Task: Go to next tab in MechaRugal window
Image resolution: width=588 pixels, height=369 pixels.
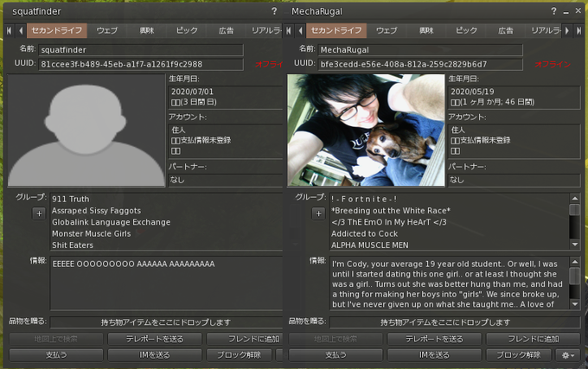Action: [x=567, y=30]
